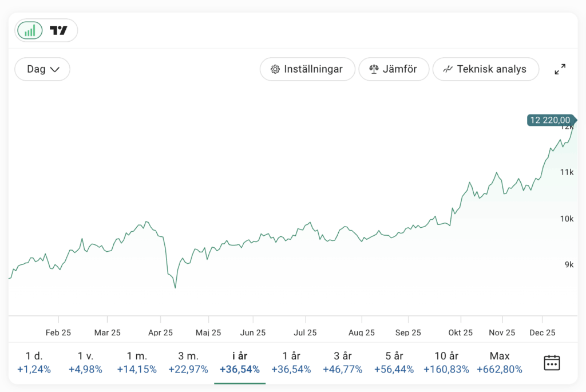Screen dimensions: 586x392
Task: Click the April dip point on the chart line
Action: point(175,287)
